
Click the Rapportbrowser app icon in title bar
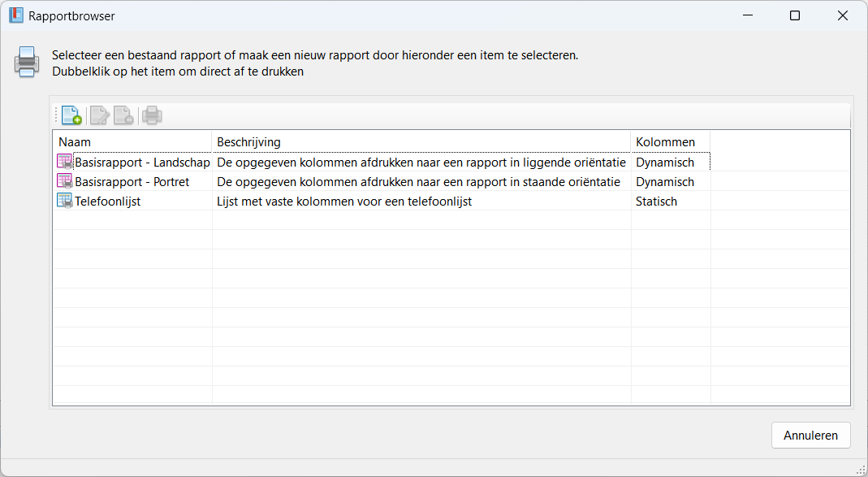15,15
